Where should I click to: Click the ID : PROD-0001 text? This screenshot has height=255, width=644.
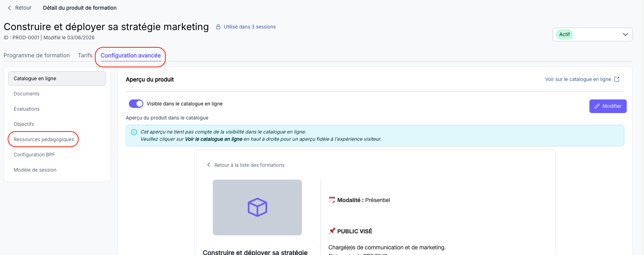[22, 38]
